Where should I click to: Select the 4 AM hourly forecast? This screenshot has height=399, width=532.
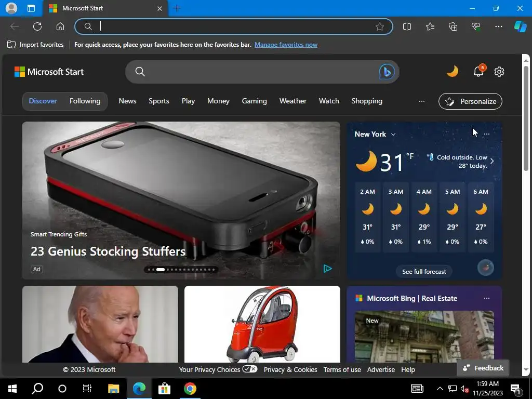[x=424, y=217]
